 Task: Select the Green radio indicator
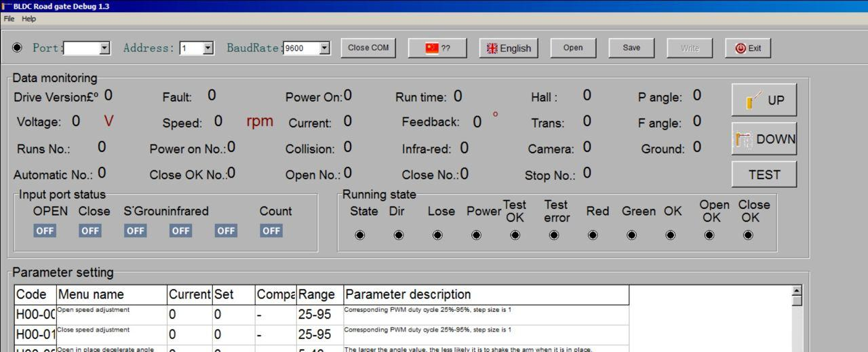[631, 235]
